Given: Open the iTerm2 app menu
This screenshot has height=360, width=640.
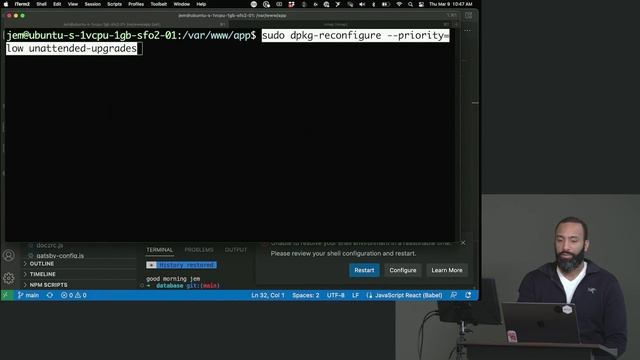Looking at the screenshot, I should coord(22,4).
